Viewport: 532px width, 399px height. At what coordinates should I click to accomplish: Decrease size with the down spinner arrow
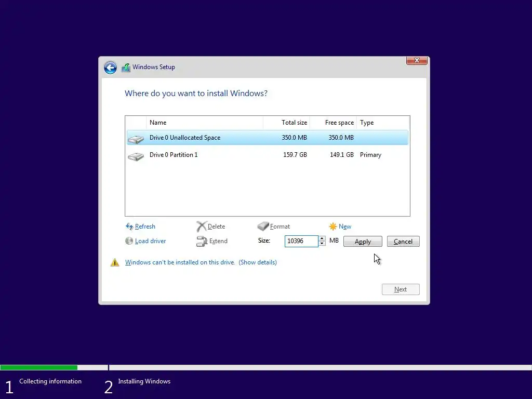coord(322,244)
